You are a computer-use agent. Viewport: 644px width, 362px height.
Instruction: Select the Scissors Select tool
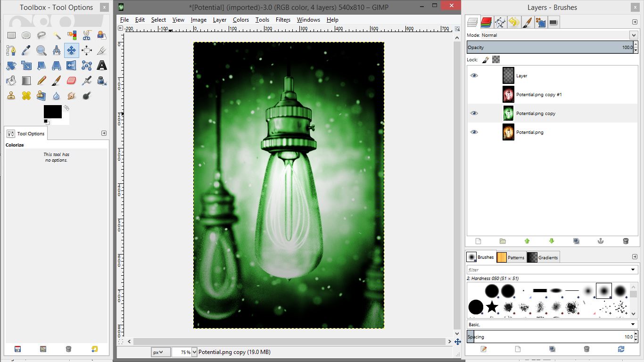pyautogui.click(x=87, y=35)
